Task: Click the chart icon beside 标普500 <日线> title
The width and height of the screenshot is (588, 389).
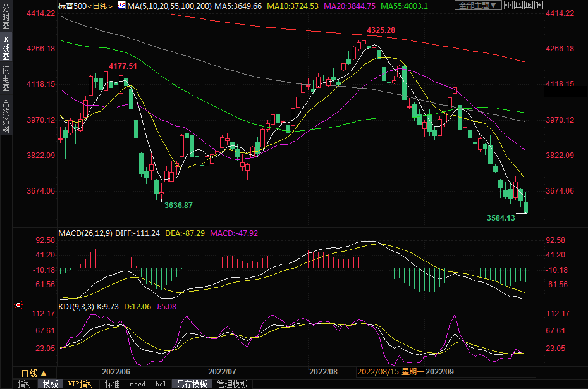Action: point(121,6)
